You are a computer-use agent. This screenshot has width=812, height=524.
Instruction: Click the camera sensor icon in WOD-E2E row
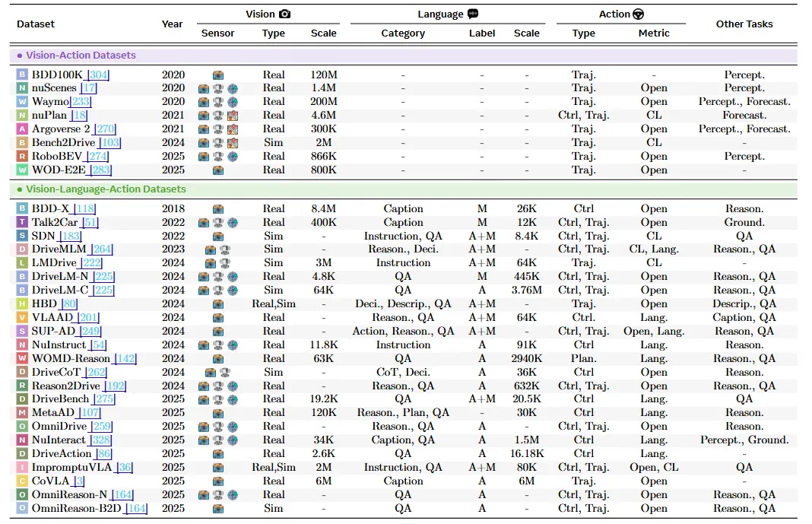click(x=218, y=170)
